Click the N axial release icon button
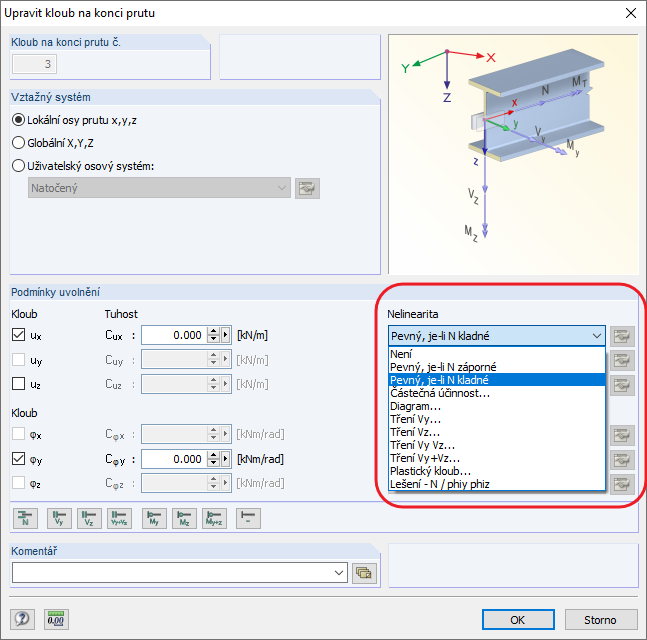Image resolution: width=647 pixels, height=640 pixels. pos(25,518)
